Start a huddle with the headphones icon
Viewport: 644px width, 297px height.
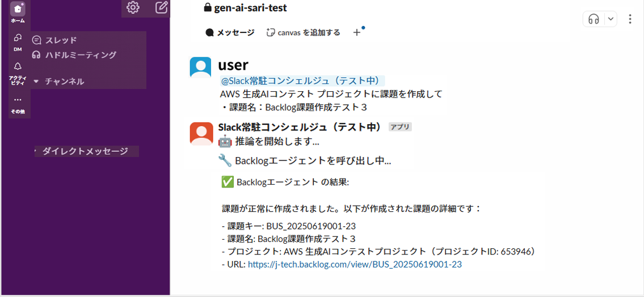[594, 19]
